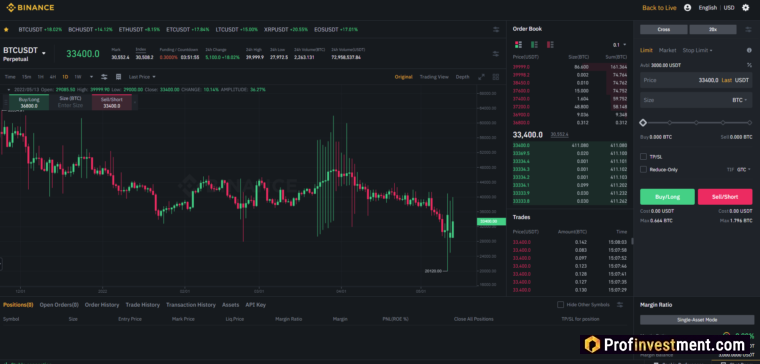Click the order size slider handle
The image size is (760, 364).
point(643,123)
